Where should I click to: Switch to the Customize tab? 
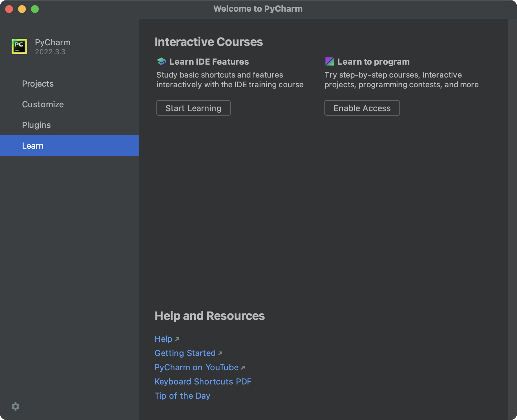pyautogui.click(x=69, y=104)
